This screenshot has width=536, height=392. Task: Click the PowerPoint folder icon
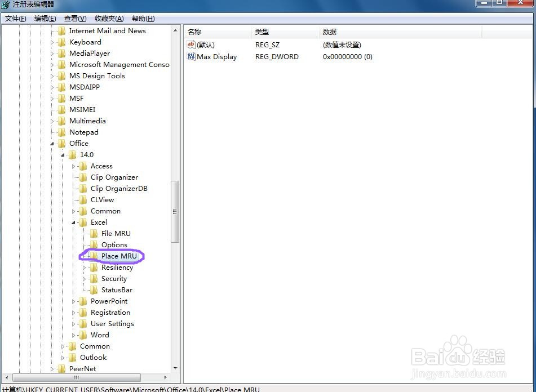coord(83,301)
